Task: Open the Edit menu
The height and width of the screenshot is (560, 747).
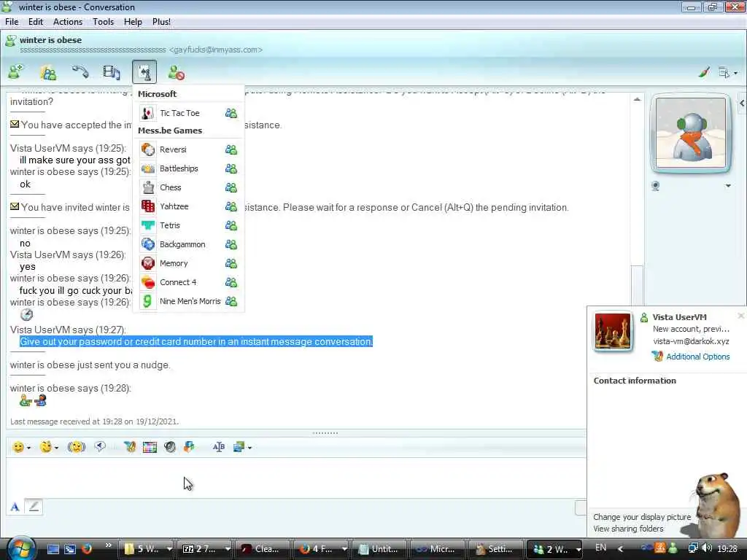Action: click(35, 22)
